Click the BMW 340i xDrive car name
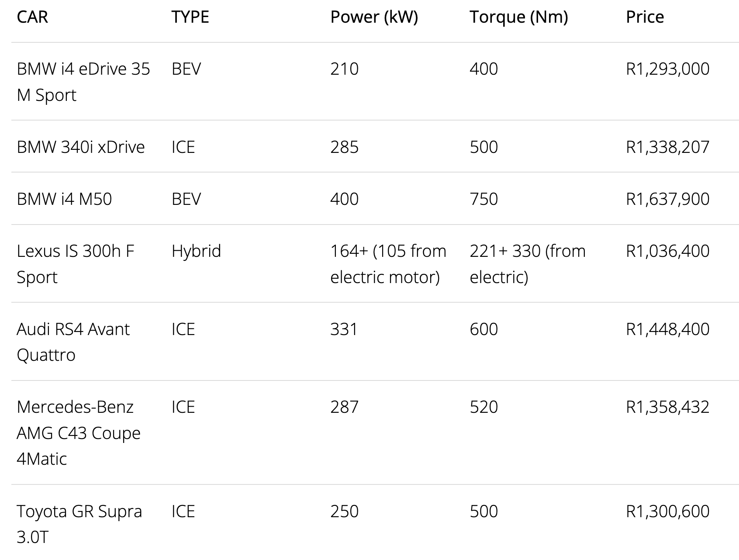 [x=80, y=147]
